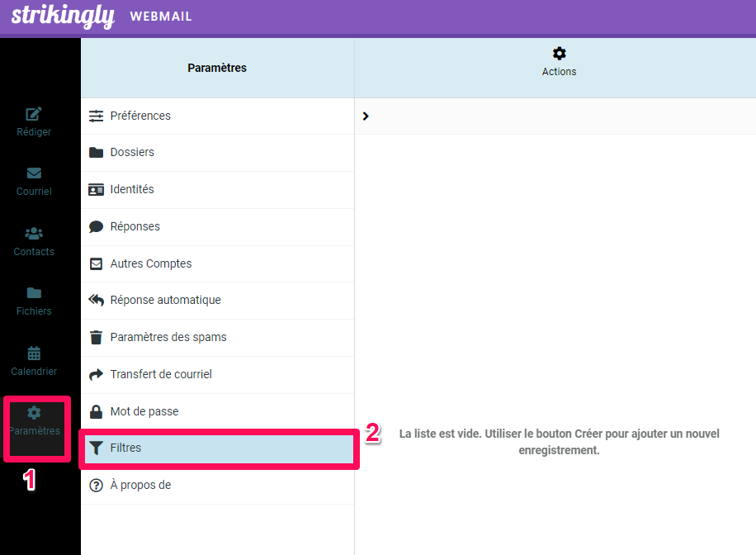This screenshot has width=756, height=555.
Task: Click the À propos de question icon
Action: (x=96, y=485)
